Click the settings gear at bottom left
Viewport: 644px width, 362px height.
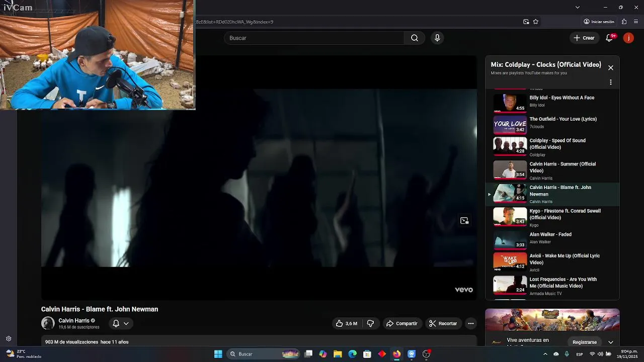9,339
